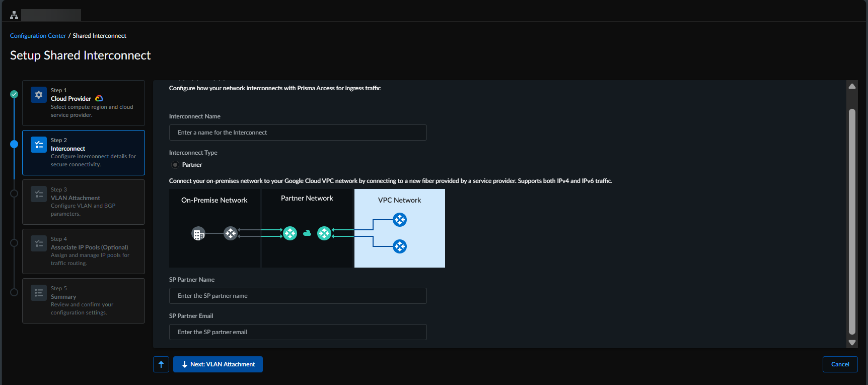Go back using the up arrow button
The image size is (868, 385).
coord(161,364)
